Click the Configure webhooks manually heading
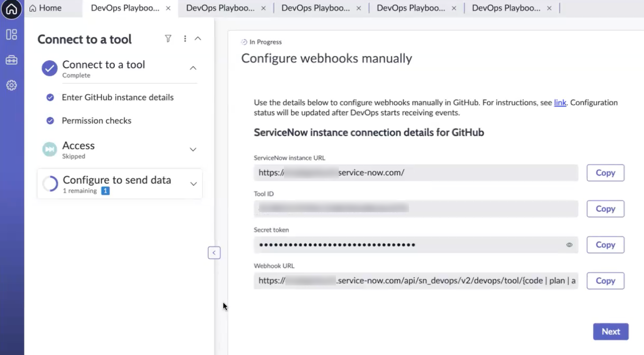644x355 pixels. 326,58
